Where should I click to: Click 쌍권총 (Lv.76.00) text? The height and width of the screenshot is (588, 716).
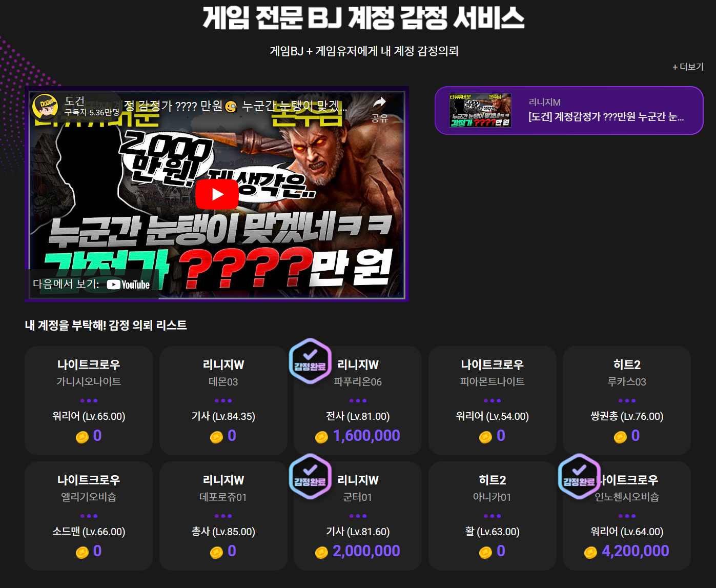pos(627,416)
